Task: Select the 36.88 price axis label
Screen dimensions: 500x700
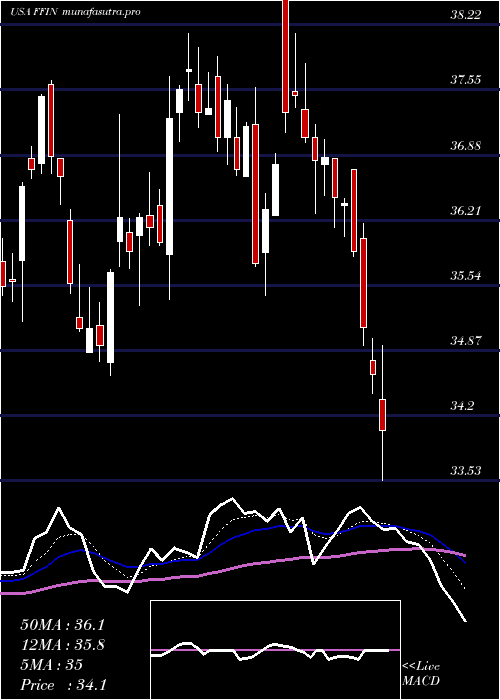Action: [466, 145]
